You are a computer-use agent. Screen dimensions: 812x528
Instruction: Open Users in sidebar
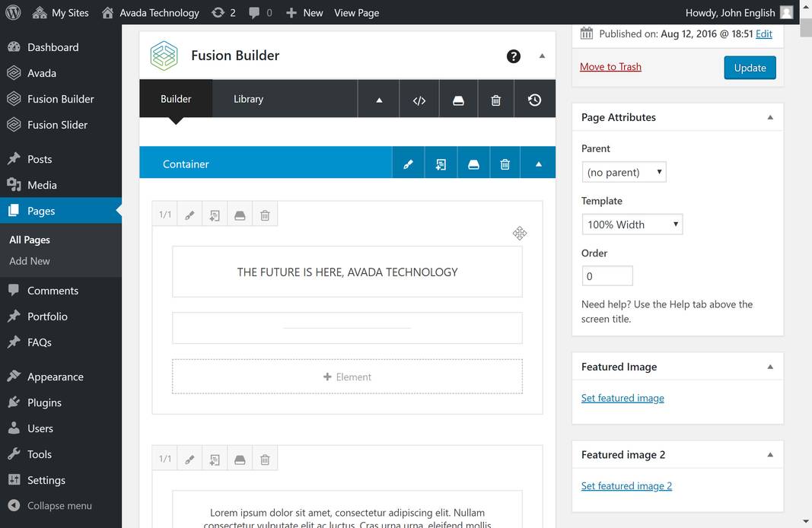[x=61, y=428]
